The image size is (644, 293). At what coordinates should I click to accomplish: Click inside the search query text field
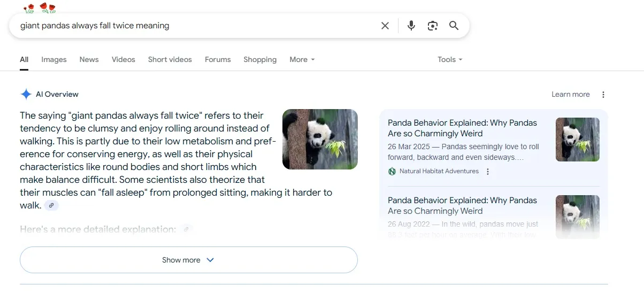193,26
